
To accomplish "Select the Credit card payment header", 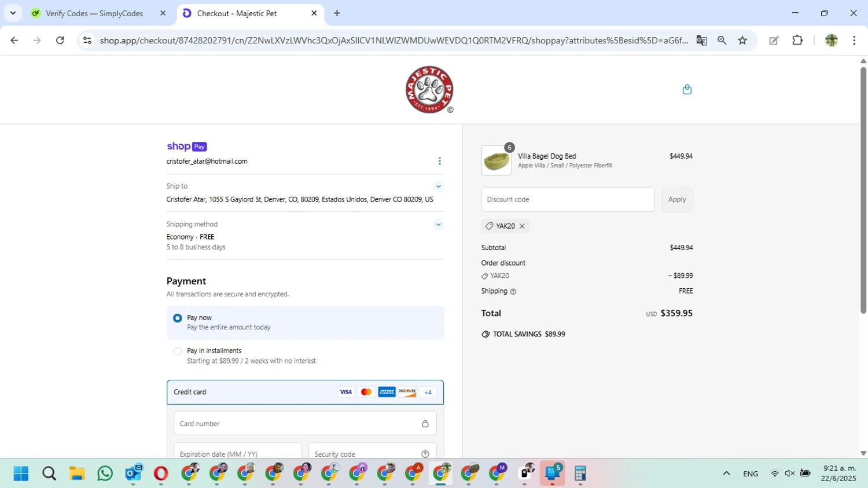I will [x=305, y=392].
